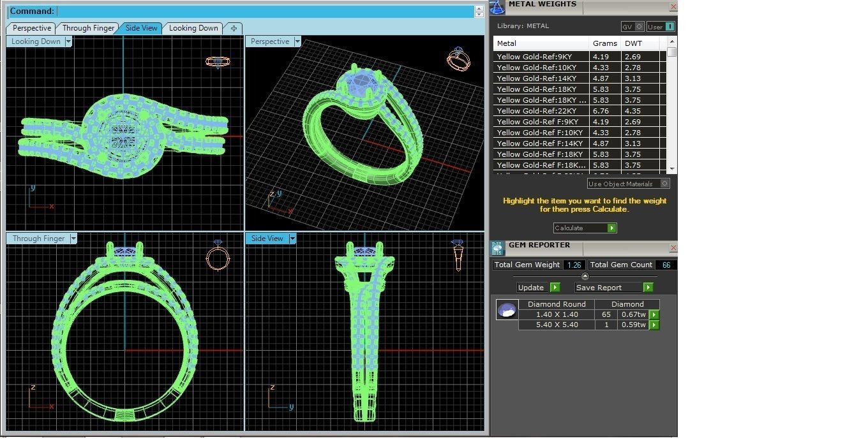Click the 0.59tw weight cell
The height and width of the screenshot is (440, 868).
tap(633, 325)
